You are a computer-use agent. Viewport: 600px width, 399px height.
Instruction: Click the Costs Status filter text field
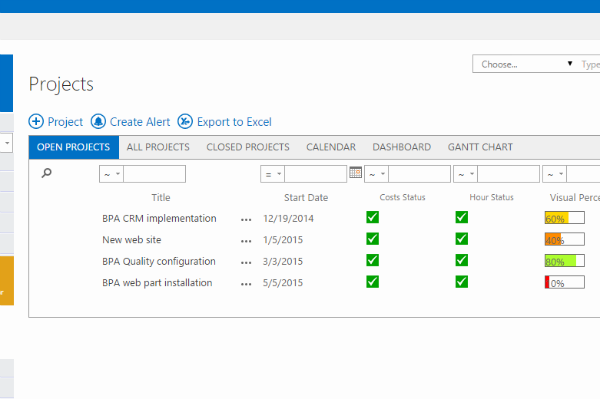point(419,174)
